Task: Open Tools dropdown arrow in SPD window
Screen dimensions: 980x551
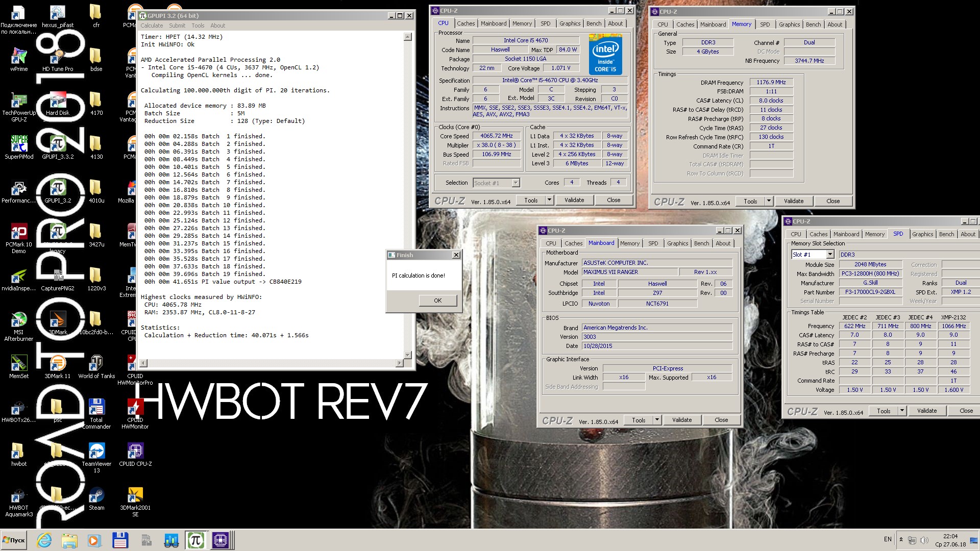Action: point(902,411)
